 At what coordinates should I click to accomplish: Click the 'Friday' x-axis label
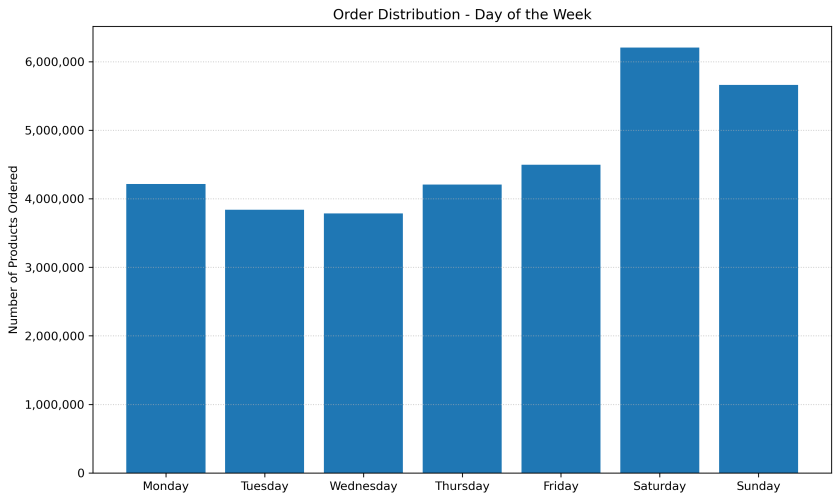pos(561,487)
